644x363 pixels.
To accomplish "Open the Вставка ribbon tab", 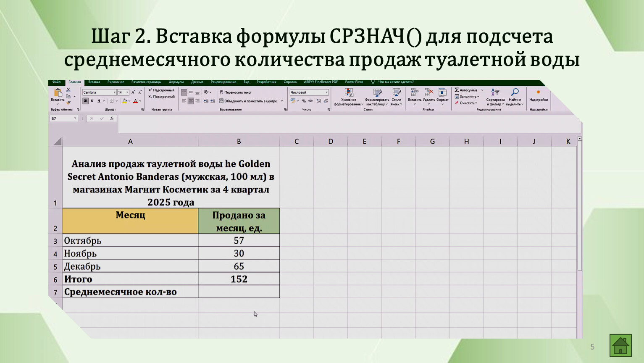I will coord(94,82).
